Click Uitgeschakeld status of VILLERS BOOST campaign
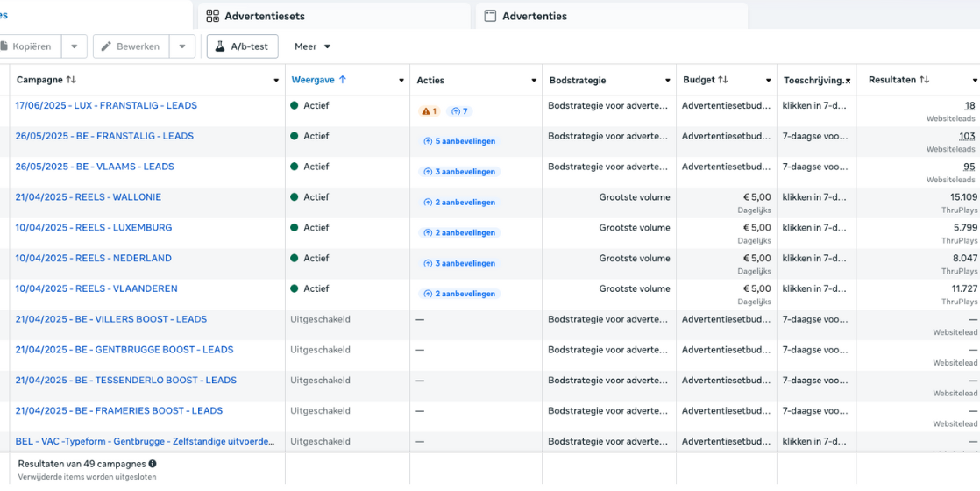The image size is (980, 491). (x=320, y=319)
